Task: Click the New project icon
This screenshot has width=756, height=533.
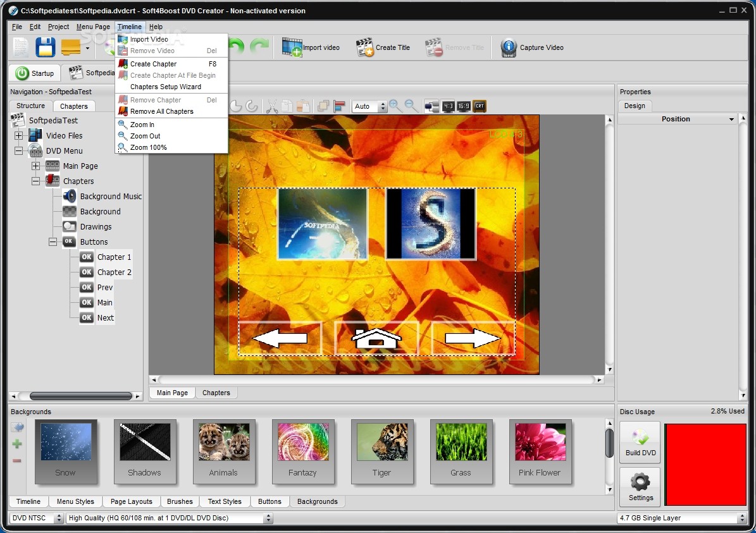Action: tap(21, 47)
